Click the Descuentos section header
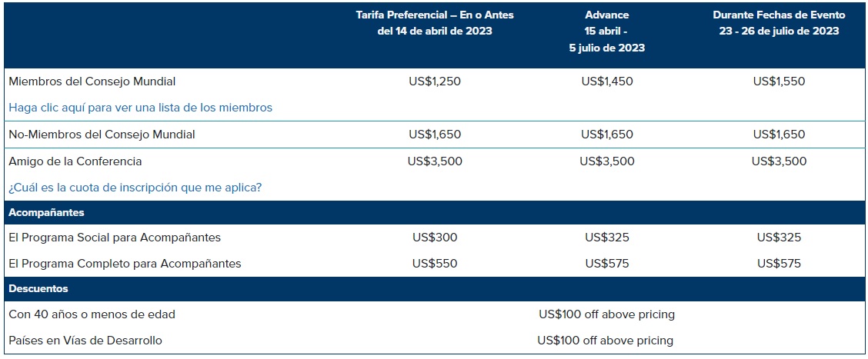Viewport: 868px width, 359px height. pos(38,289)
